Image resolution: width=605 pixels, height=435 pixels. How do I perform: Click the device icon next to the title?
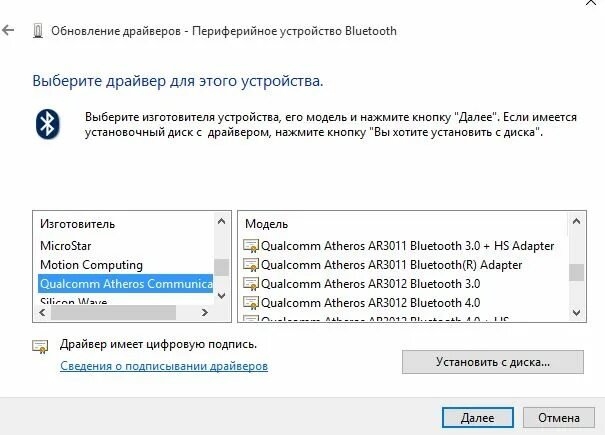[38, 31]
